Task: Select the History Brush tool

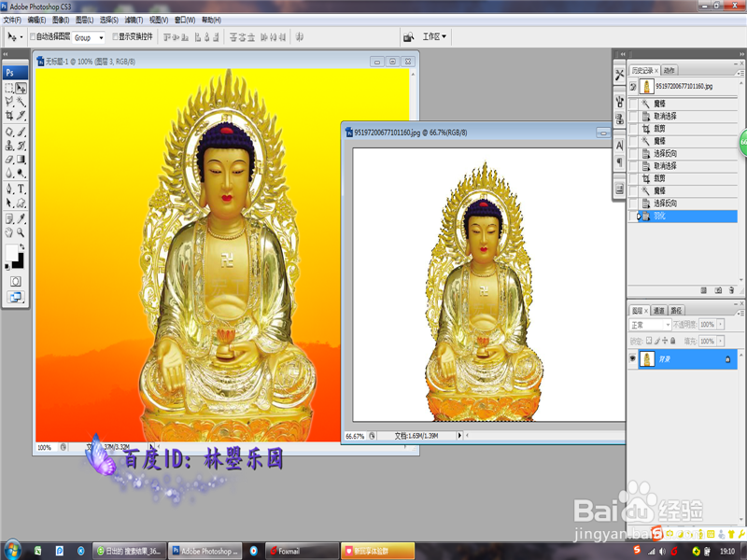Action: (21, 146)
